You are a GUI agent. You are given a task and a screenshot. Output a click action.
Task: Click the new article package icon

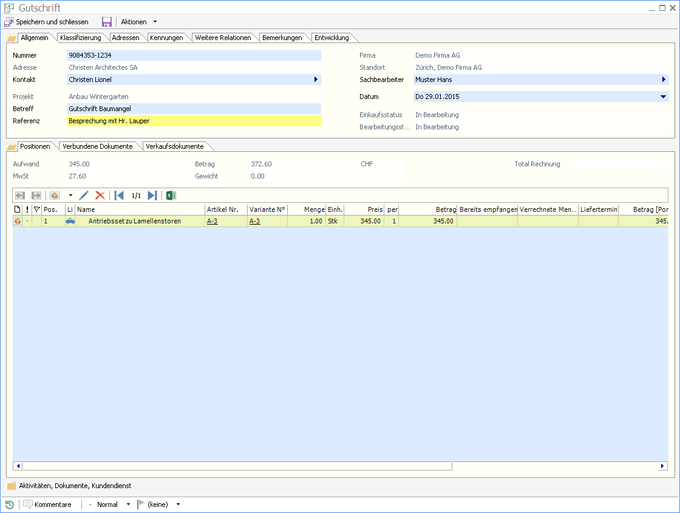click(54, 196)
